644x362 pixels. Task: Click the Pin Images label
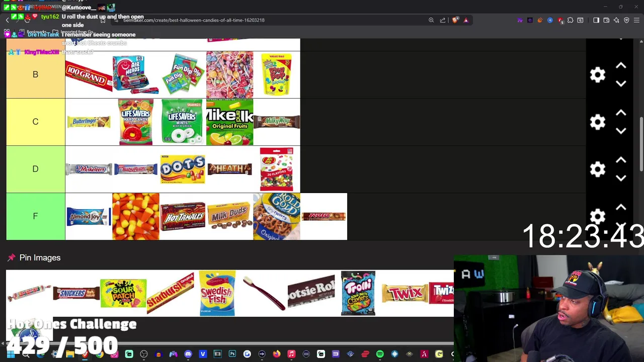[x=40, y=257]
